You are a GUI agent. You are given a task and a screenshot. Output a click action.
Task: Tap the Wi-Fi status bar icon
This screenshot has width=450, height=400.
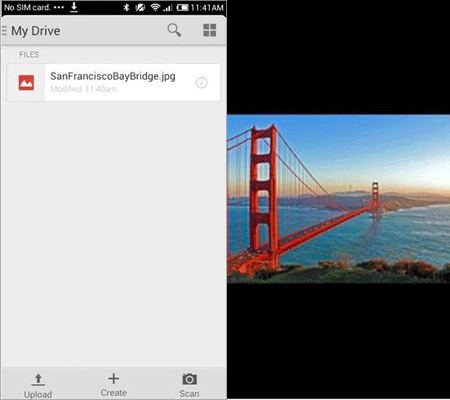[155, 7]
